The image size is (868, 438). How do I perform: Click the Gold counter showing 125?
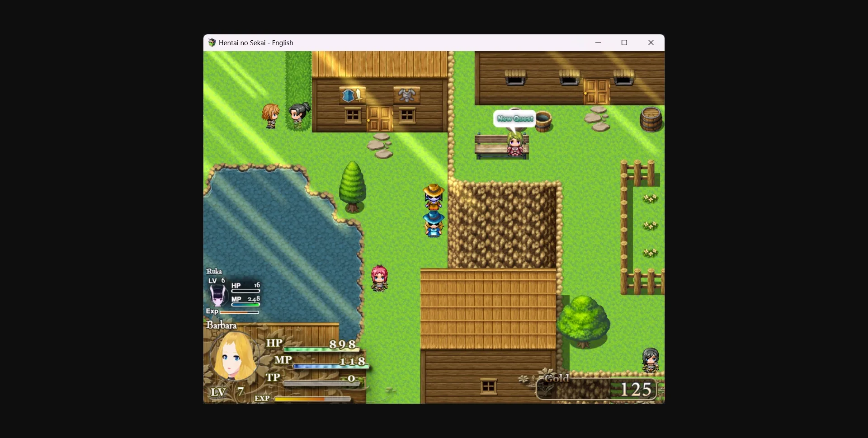pos(635,389)
